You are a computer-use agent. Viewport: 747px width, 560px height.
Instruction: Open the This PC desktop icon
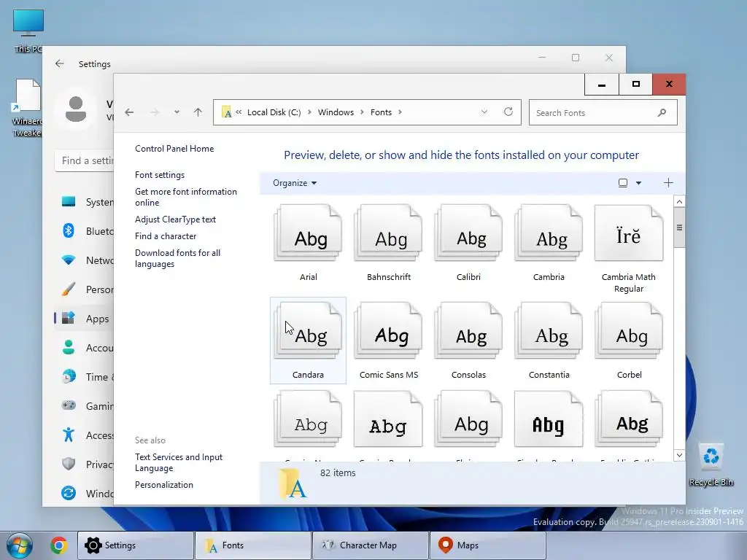point(28,31)
